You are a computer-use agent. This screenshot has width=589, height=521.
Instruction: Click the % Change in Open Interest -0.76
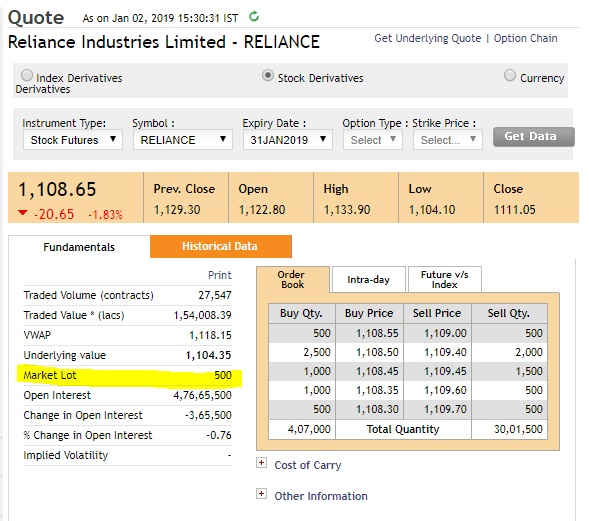(219, 435)
